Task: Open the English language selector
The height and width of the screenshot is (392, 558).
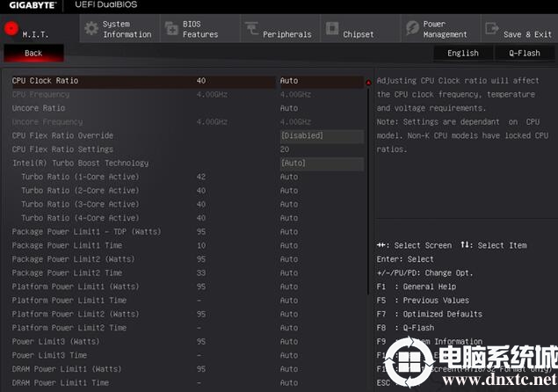Action: (x=463, y=53)
